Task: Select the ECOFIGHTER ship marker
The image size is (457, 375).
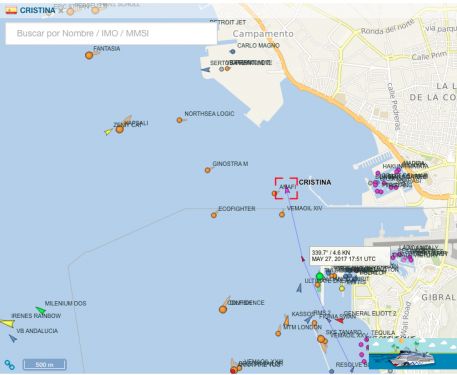Action: (x=214, y=215)
